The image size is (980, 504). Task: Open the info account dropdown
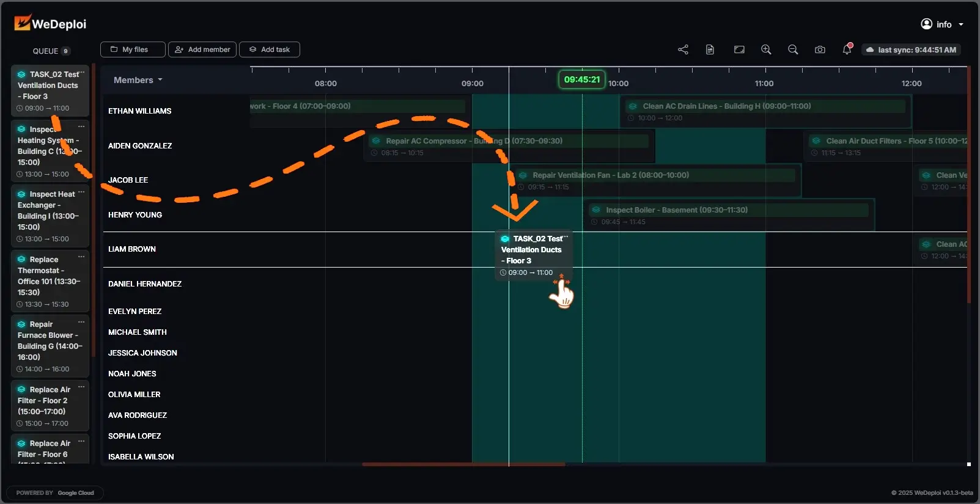pos(942,24)
